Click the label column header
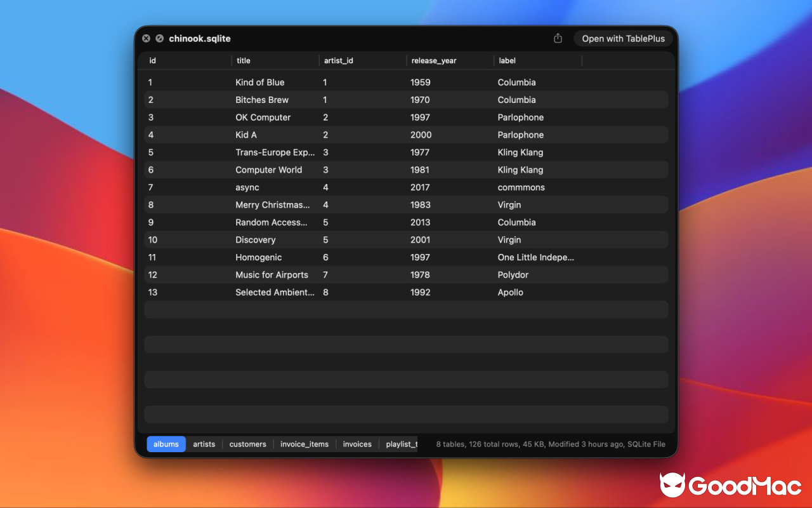812x508 pixels. tap(507, 60)
